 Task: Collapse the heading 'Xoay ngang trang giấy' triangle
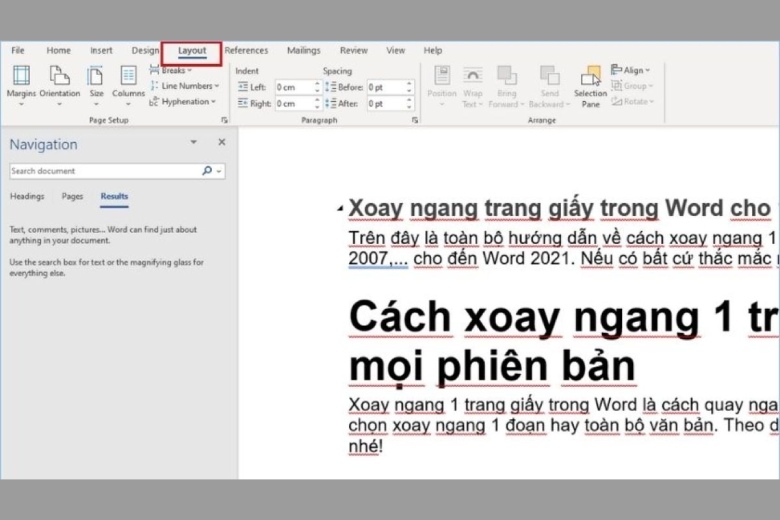click(340, 208)
